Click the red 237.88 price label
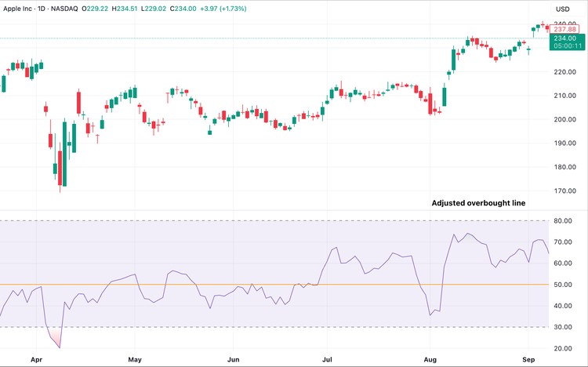The height and width of the screenshot is (367, 588). point(564,29)
